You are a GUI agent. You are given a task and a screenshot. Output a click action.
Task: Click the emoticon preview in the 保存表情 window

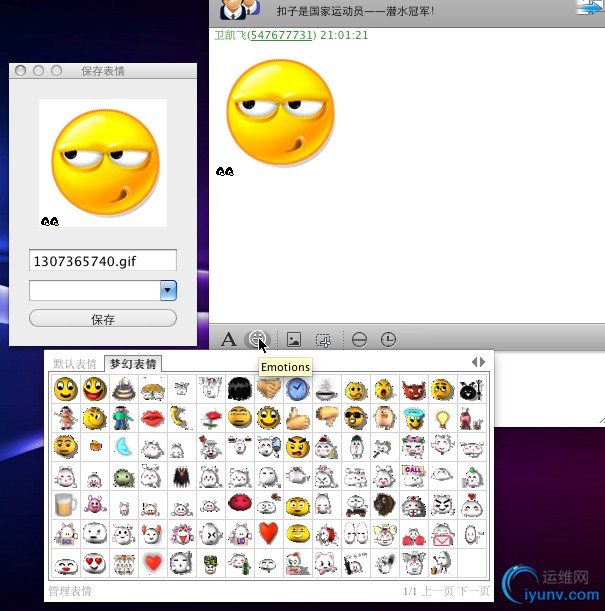(x=103, y=163)
